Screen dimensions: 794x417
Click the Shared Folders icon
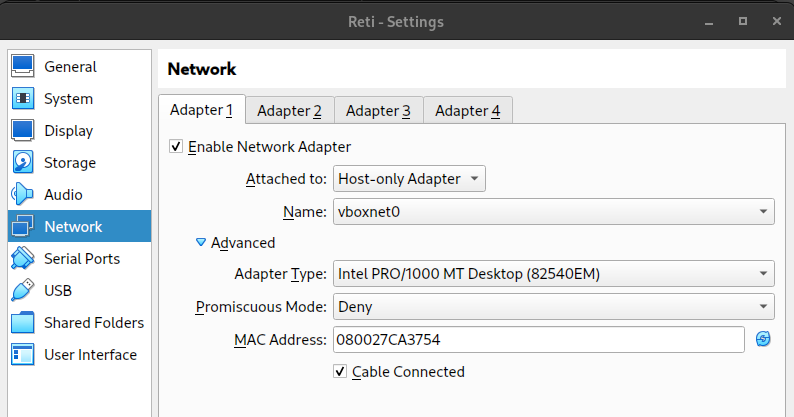[x=24, y=323]
